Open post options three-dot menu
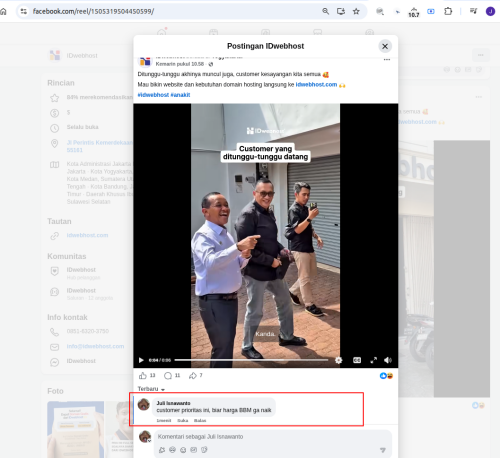 (387, 60)
